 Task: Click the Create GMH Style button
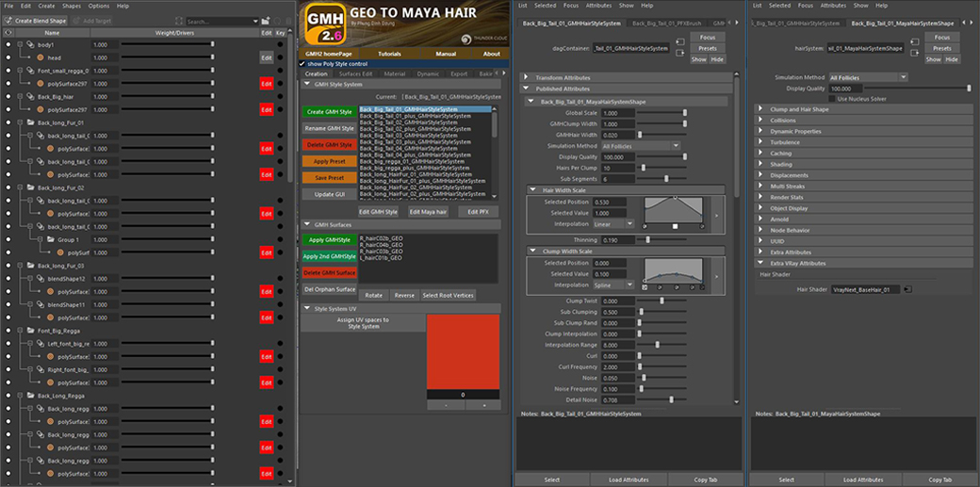(x=329, y=112)
